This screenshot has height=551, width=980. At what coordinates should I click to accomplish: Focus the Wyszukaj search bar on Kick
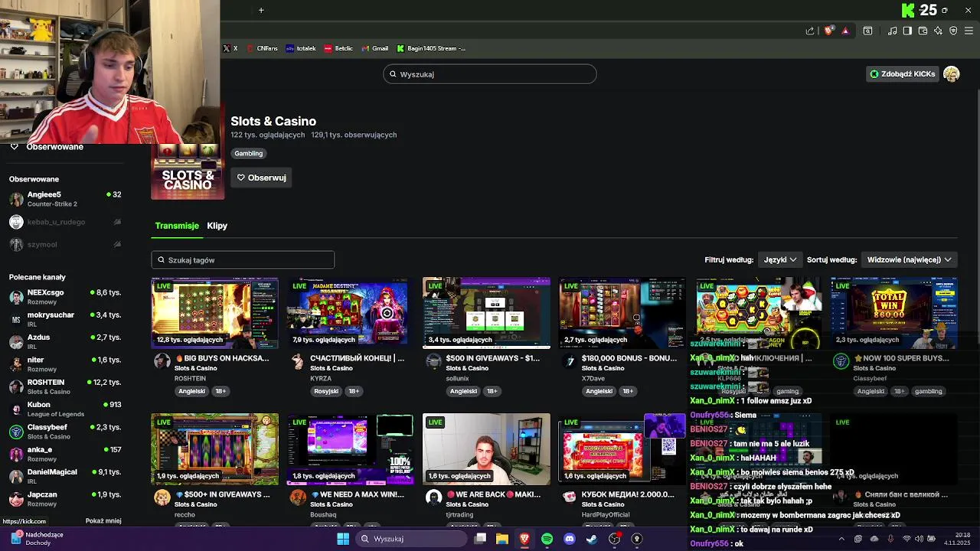click(x=490, y=74)
